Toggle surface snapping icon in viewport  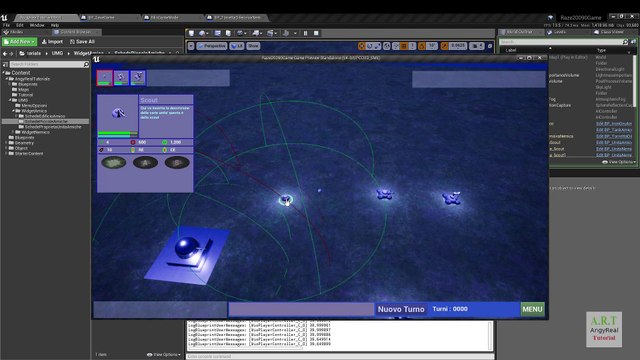396,46
